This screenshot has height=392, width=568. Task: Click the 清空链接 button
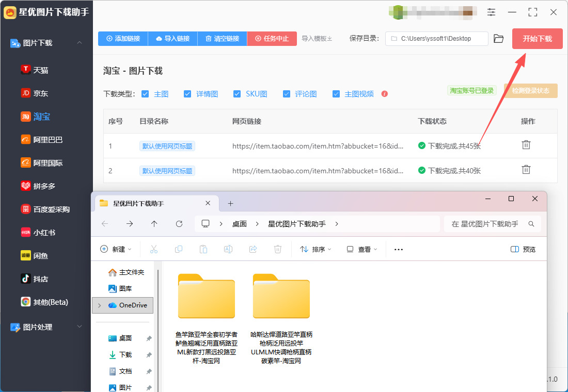(x=223, y=38)
